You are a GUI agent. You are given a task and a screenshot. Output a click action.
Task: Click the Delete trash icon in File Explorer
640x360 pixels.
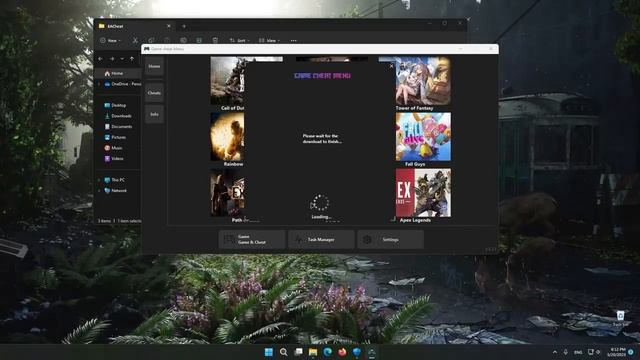pos(215,40)
